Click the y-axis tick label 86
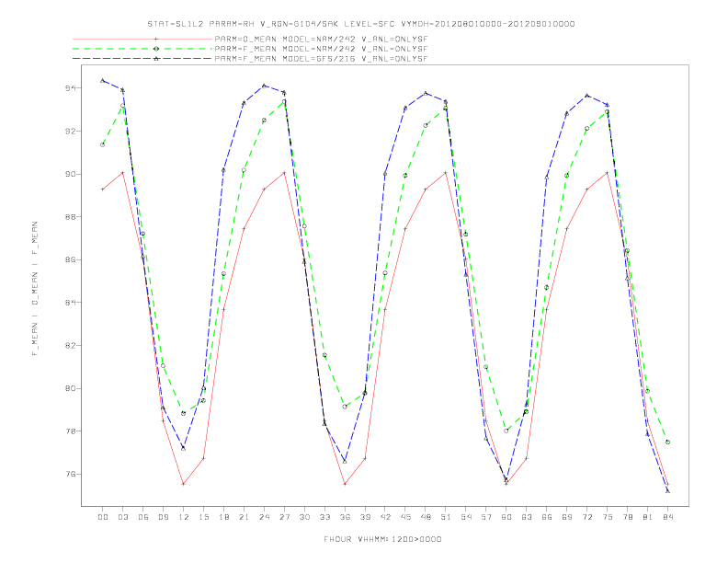 (71, 259)
